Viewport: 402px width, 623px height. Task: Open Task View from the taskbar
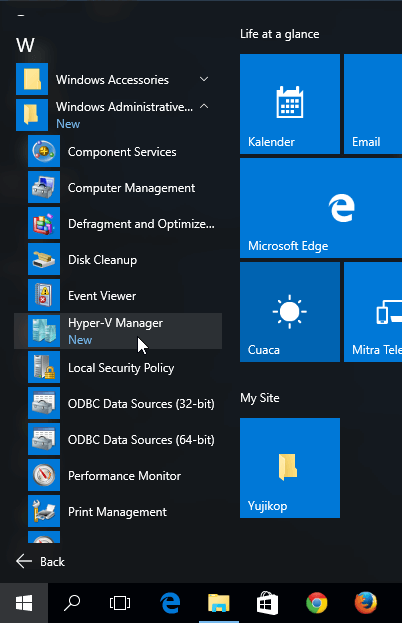click(x=120, y=603)
